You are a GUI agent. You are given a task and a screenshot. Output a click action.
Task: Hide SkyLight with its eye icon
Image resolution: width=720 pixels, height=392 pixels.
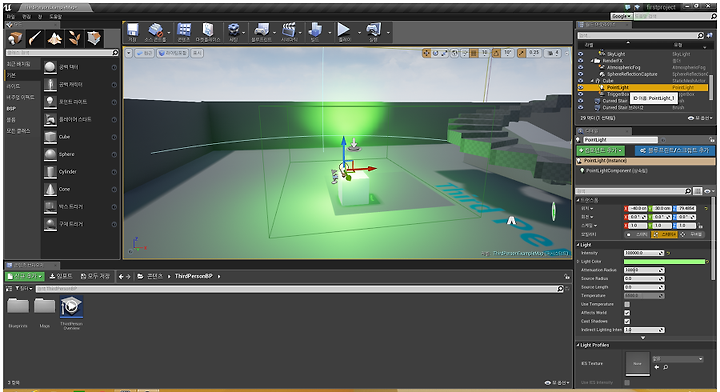[580, 54]
